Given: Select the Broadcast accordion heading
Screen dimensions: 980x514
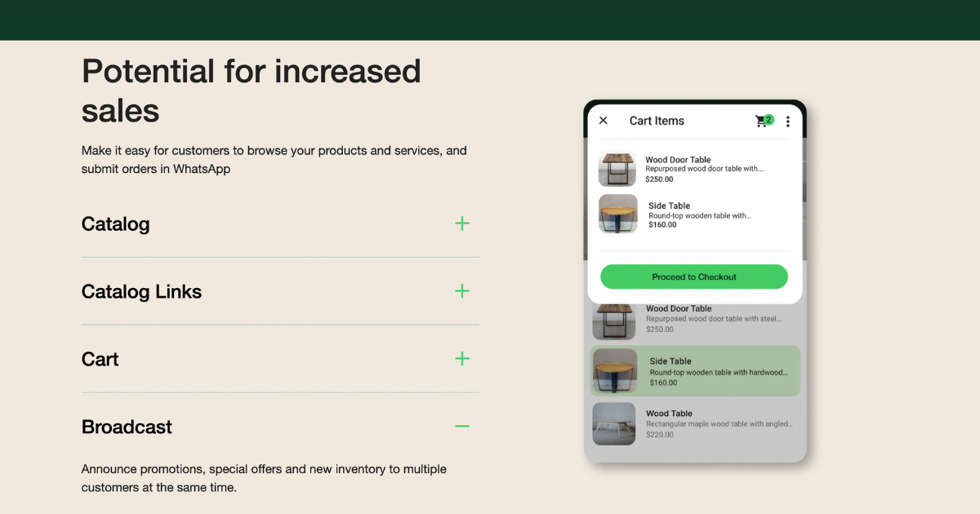Looking at the screenshot, I should pyautogui.click(x=127, y=428).
